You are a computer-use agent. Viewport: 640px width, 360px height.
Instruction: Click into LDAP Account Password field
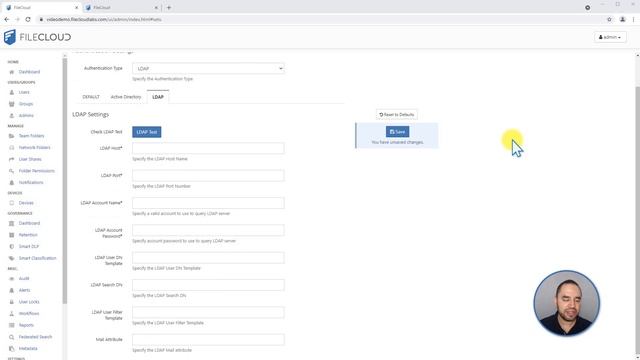point(208,230)
